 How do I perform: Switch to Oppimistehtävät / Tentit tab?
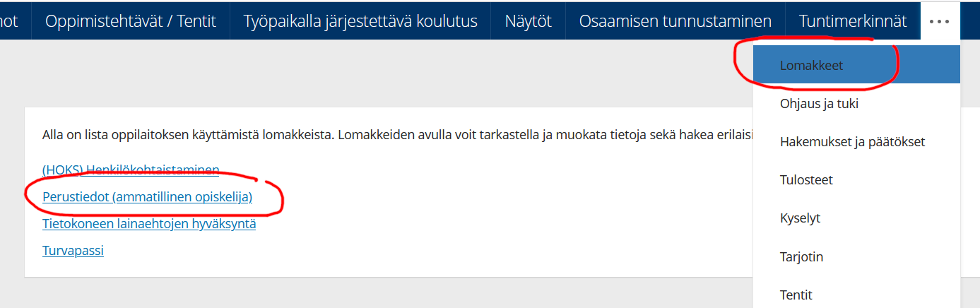(130, 21)
